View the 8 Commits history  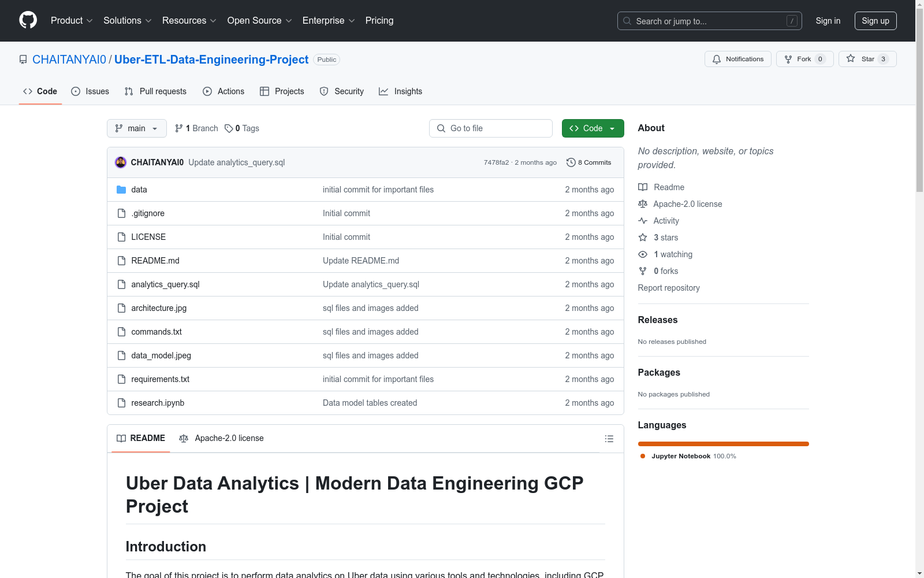tap(588, 162)
